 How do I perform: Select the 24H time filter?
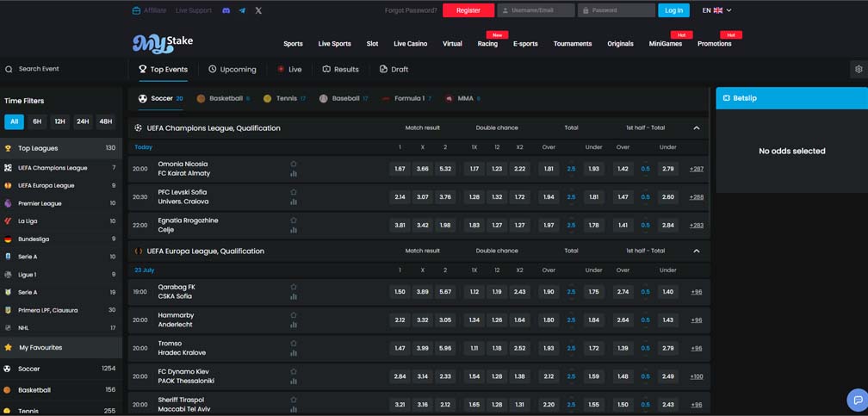pyautogui.click(x=83, y=121)
